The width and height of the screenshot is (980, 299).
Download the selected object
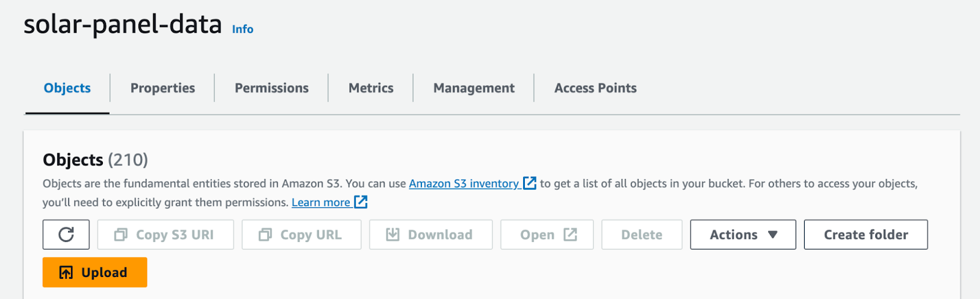(x=431, y=235)
